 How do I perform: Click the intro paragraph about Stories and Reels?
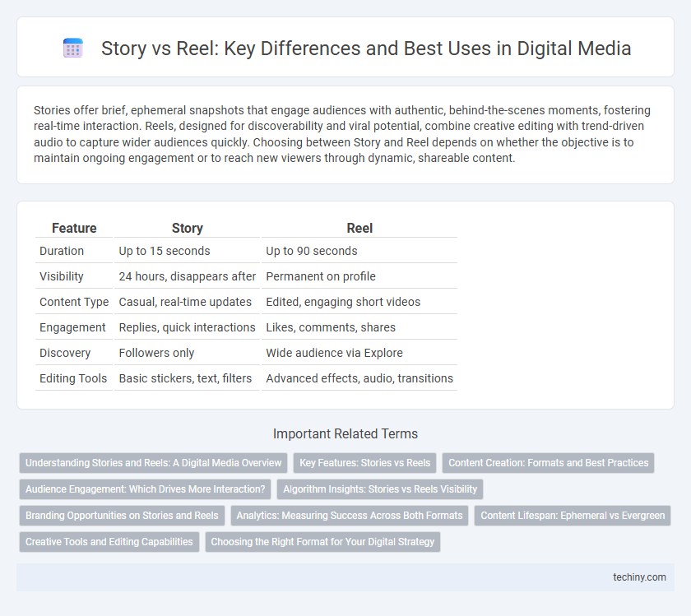[x=342, y=134]
